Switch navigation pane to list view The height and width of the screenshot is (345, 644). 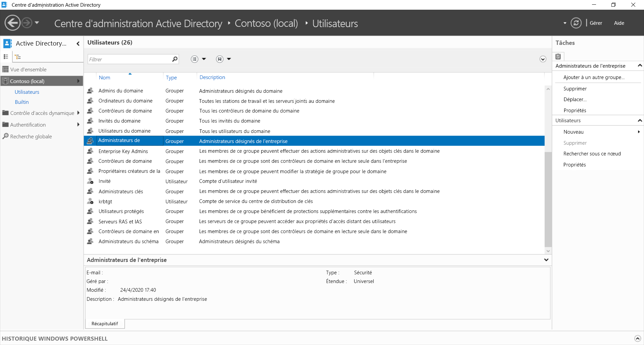tap(6, 57)
